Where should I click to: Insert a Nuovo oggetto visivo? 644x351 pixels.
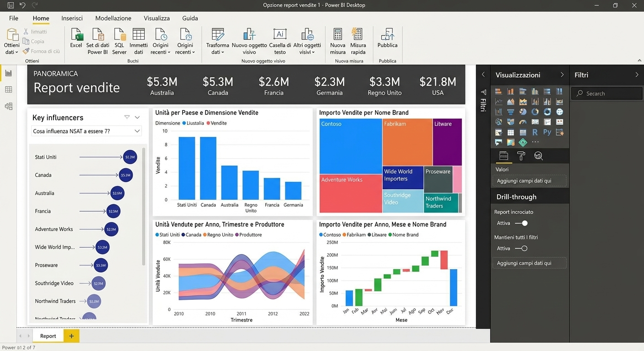[249, 41]
